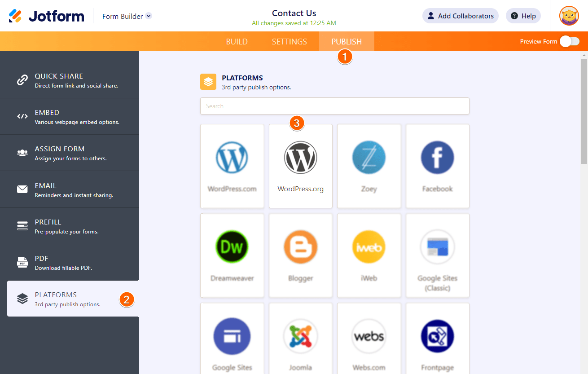Switch to the SETTINGS tab

[289, 41]
